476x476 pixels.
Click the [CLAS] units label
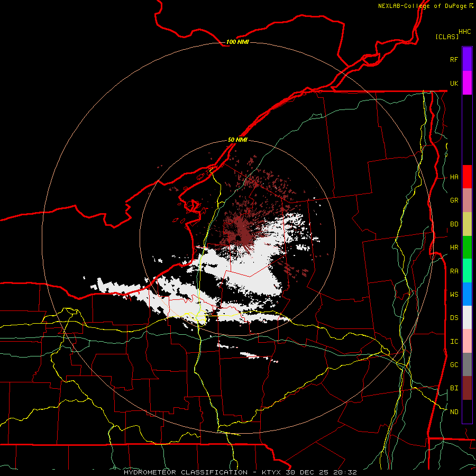point(447,36)
